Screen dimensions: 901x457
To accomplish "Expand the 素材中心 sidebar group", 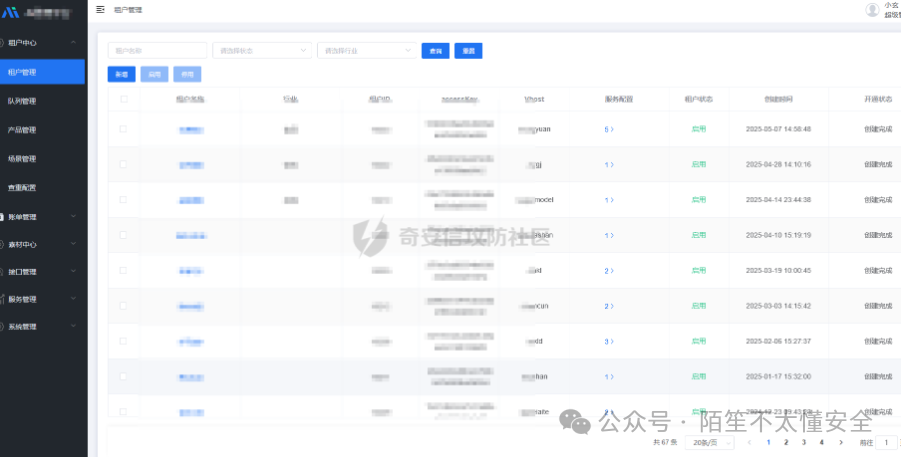I will coord(41,244).
